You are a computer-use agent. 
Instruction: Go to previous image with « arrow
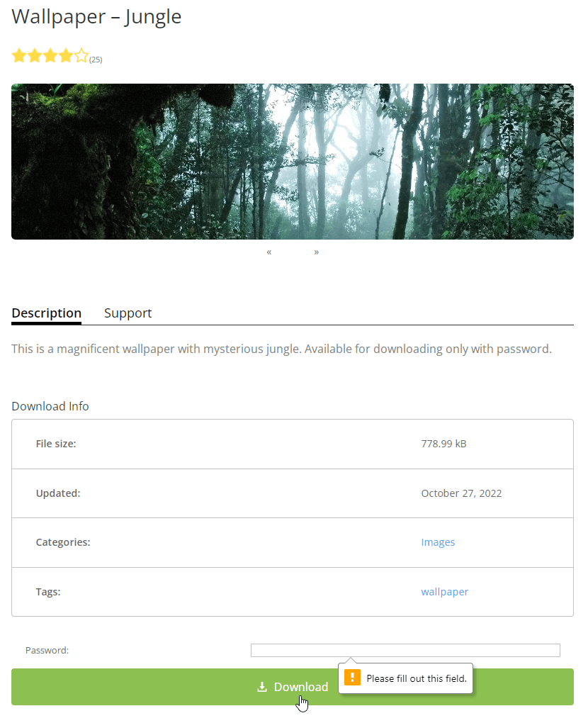pos(269,252)
